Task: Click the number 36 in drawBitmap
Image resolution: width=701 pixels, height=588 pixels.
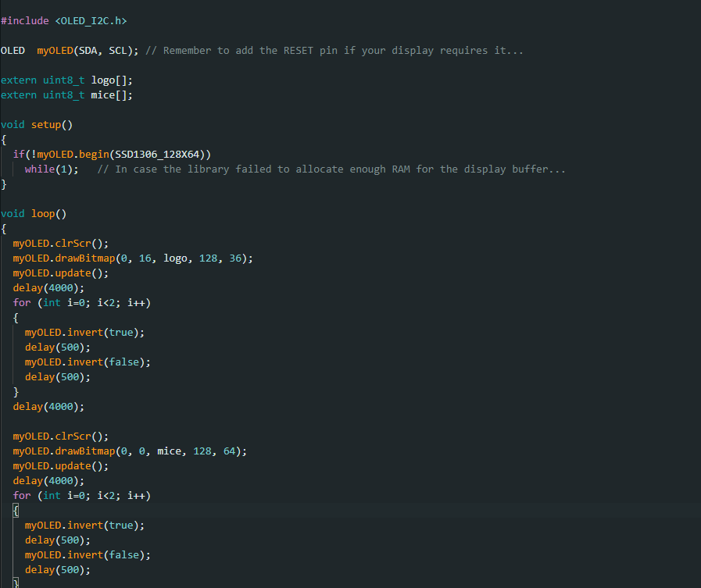Action: click(x=235, y=258)
